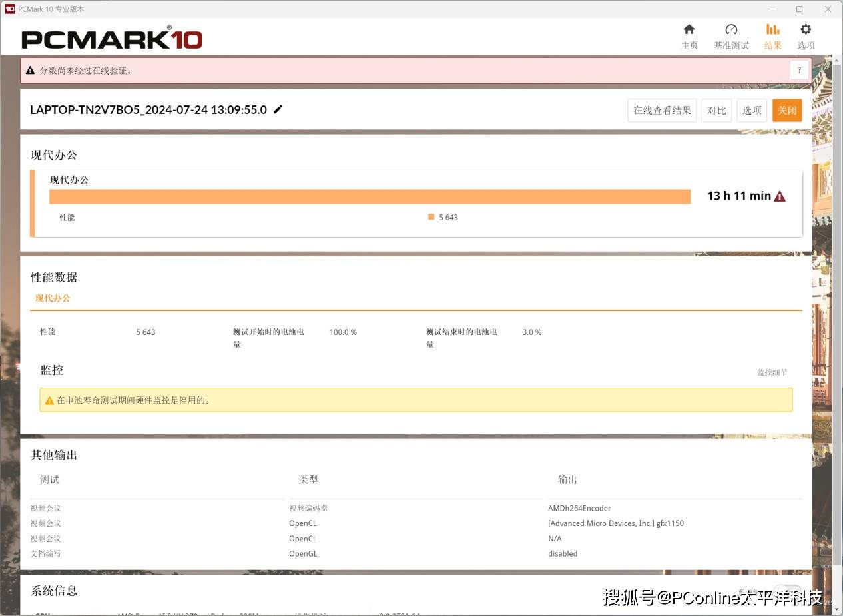Click the orange 5 643 legend swatch

[x=431, y=217]
